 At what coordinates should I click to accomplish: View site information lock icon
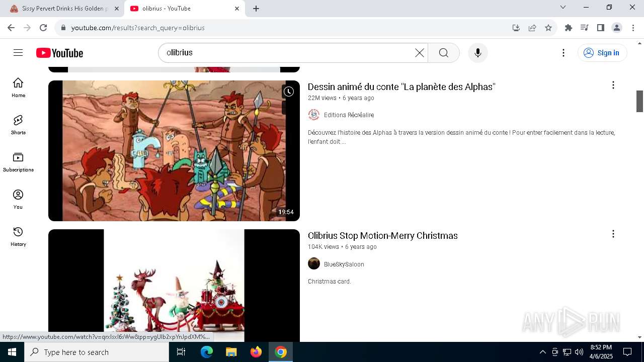[63, 28]
